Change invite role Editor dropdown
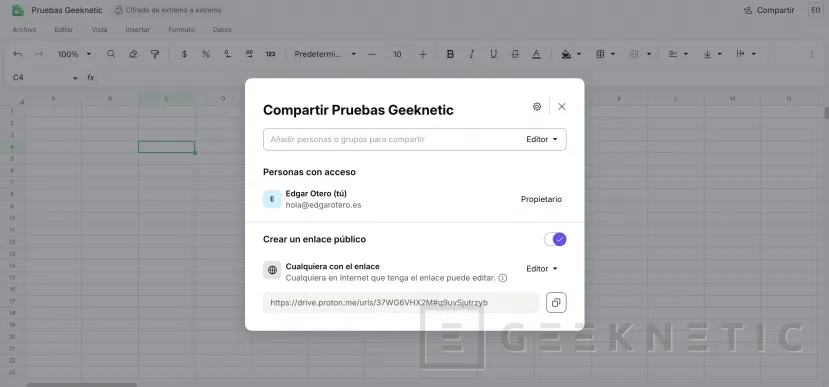The width and height of the screenshot is (829, 387). (x=542, y=140)
